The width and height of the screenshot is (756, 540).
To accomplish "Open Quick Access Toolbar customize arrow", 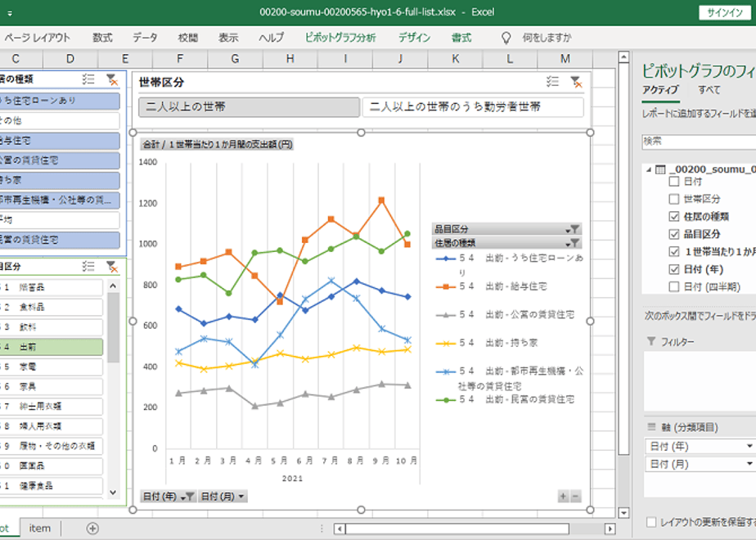I will pos(10,13).
